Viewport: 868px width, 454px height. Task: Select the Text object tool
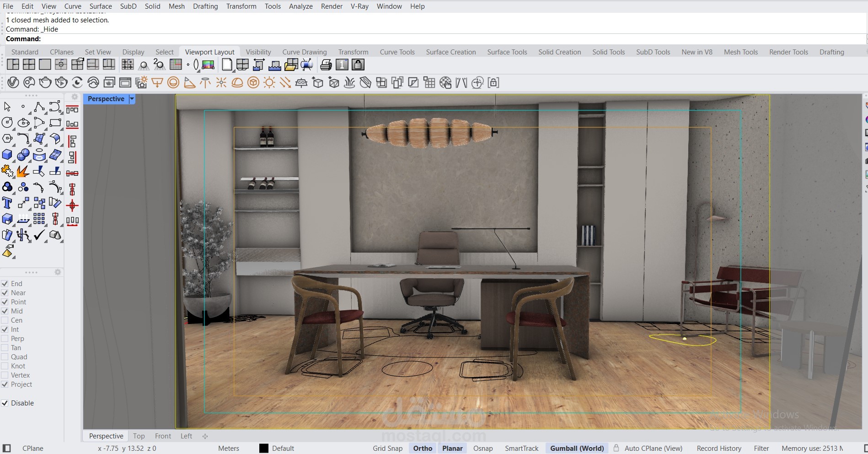point(7,203)
